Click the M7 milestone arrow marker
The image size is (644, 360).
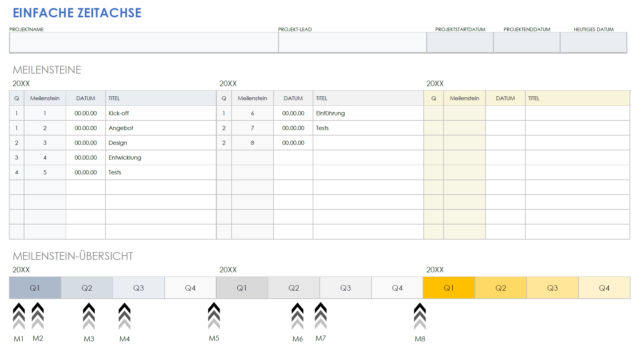pyautogui.click(x=321, y=316)
